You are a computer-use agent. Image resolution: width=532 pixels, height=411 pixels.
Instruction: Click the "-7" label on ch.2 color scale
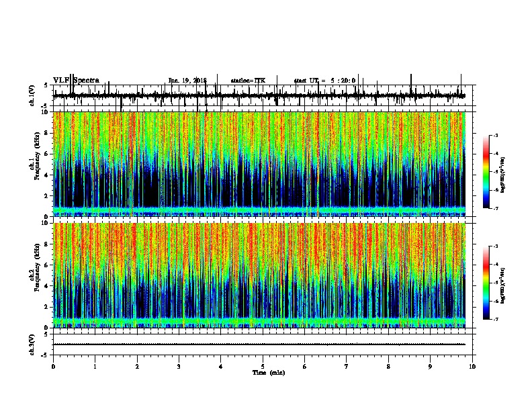tap(496, 320)
